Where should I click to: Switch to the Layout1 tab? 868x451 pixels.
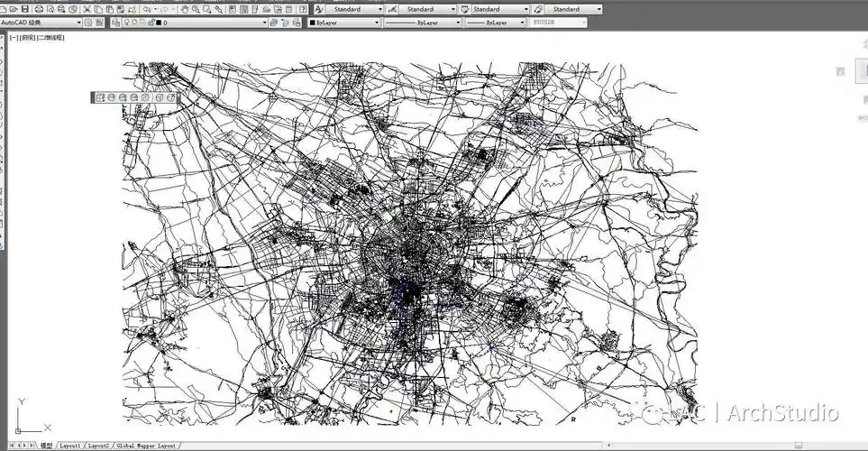coord(71,446)
